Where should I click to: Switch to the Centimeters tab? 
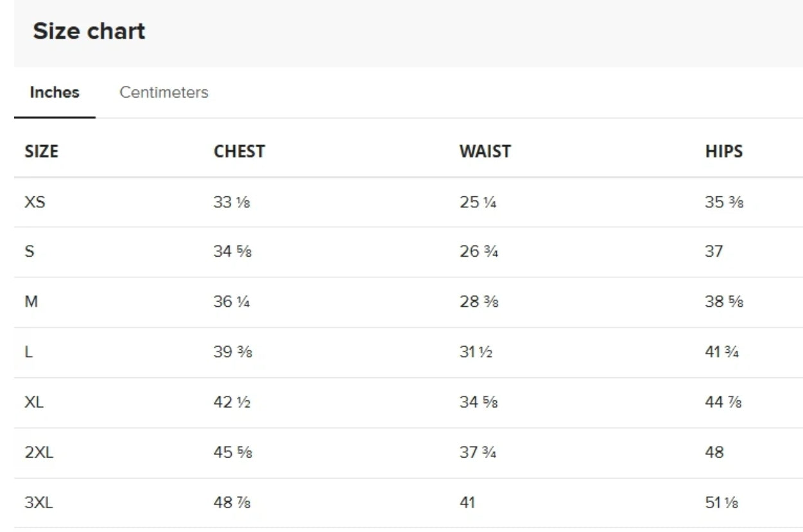tap(164, 92)
